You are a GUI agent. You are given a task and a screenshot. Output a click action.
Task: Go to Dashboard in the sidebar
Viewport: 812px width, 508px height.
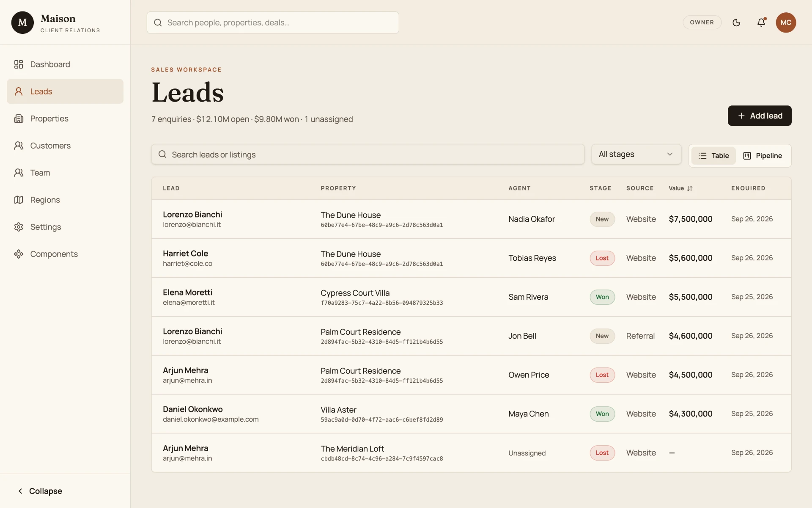coord(65,64)
